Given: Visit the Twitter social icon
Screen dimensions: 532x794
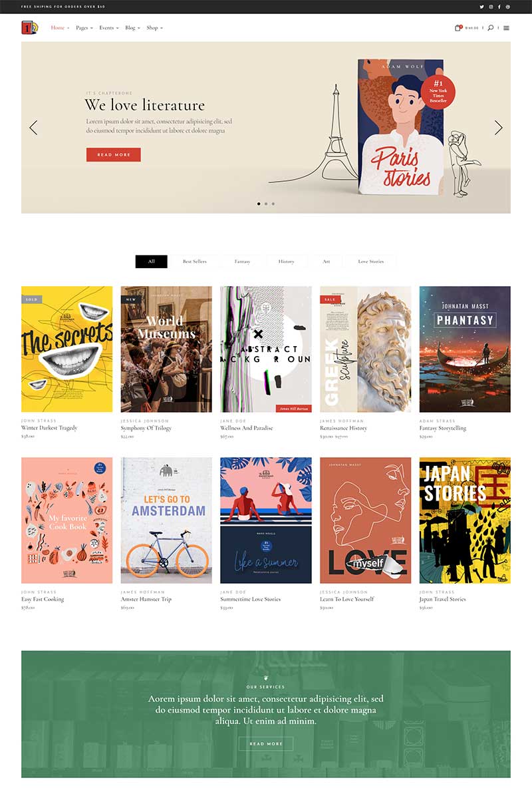Looking at the screenshot, I should pos(481,7).
